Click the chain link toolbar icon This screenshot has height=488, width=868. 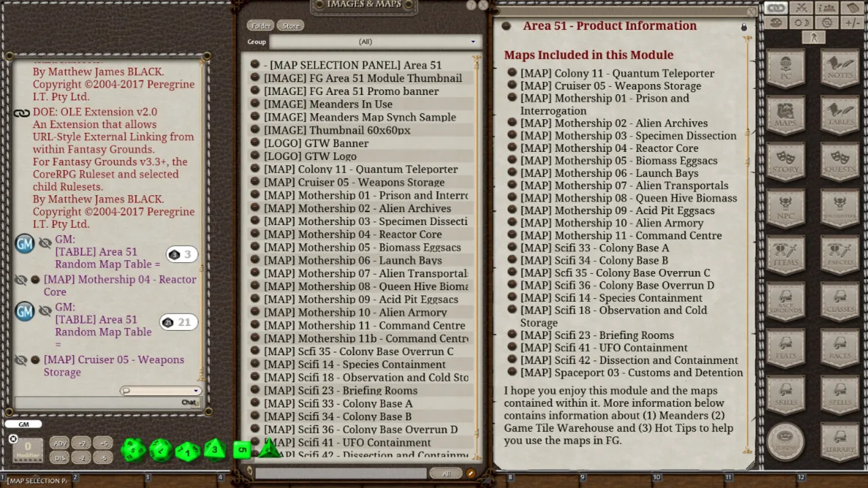point(776,8)
